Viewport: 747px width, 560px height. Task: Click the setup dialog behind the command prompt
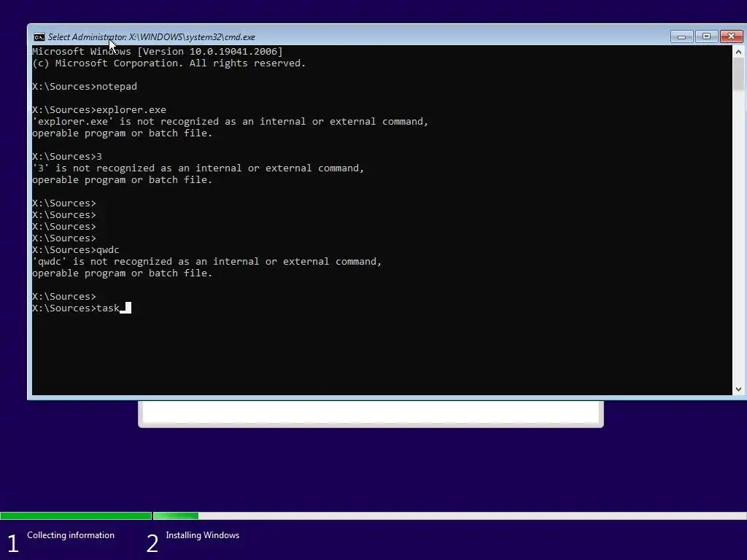[x=371, y=413]
